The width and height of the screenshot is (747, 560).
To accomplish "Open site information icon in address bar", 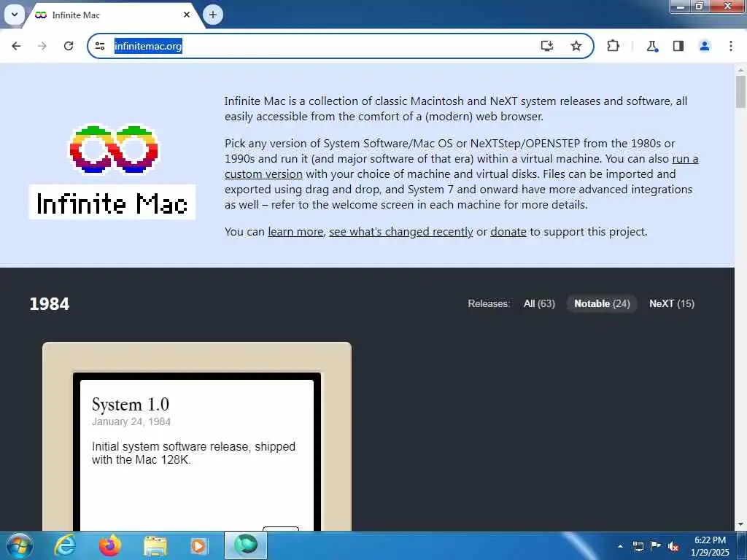I will [x=99, y=46].
